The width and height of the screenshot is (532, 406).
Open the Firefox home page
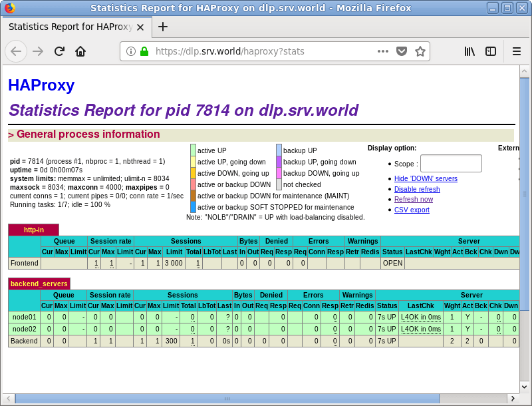[x=80, y=51]
